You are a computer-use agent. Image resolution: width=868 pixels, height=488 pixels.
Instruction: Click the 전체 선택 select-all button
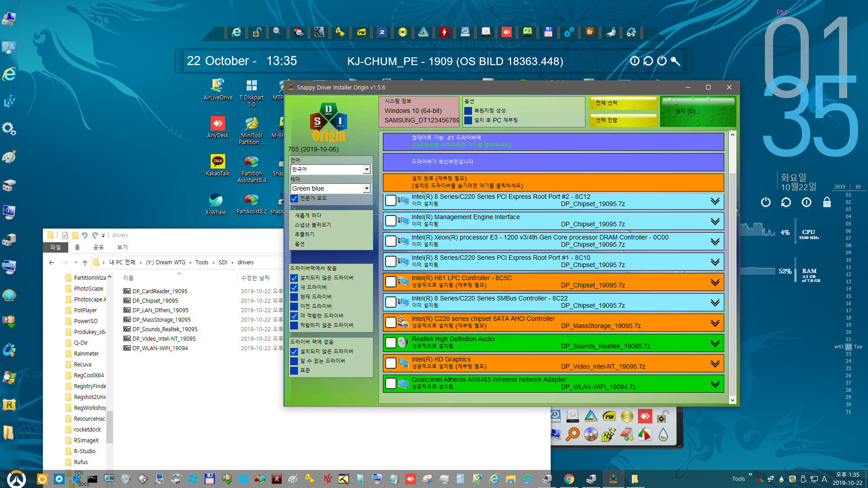(623, 103)
